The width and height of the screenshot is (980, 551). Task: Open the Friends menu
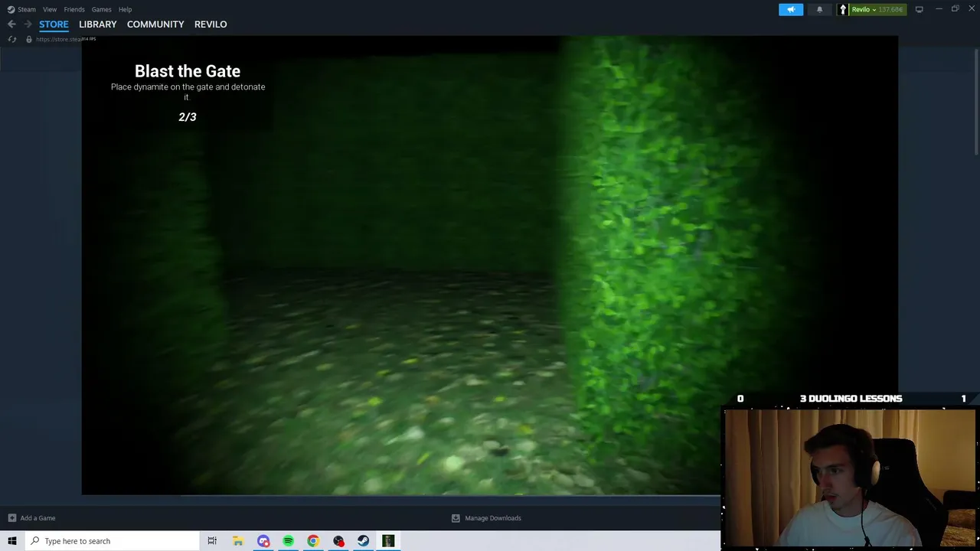pos(74,9)
